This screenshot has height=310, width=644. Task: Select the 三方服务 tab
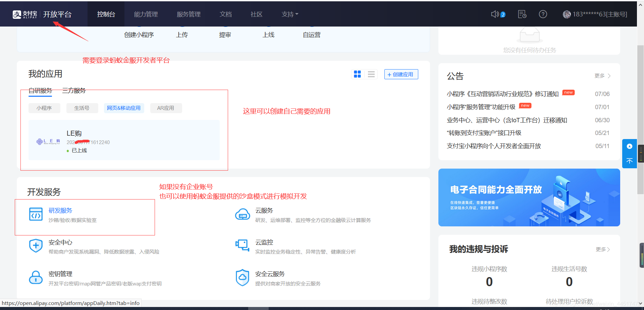point(74,91)
